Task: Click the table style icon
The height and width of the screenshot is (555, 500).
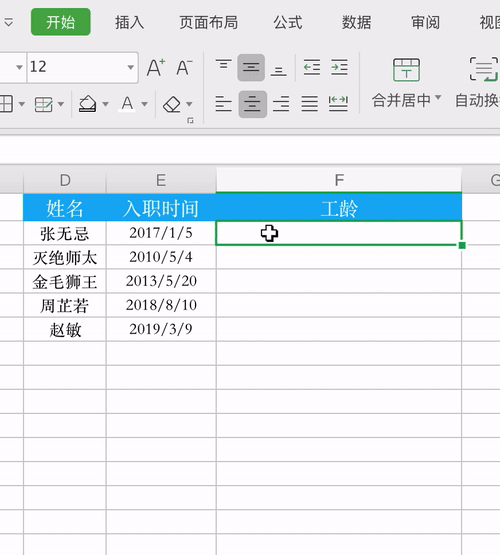Action: coord(44,104)
